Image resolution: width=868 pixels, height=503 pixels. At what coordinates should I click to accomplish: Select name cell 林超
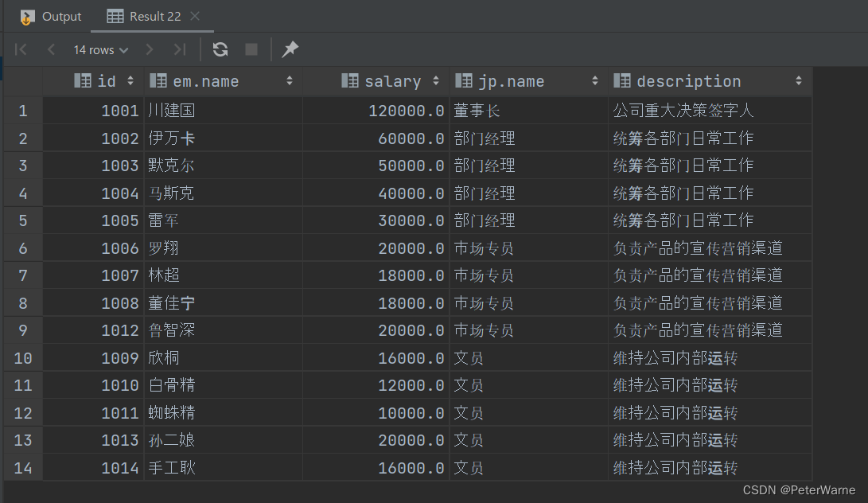tap(223, 275)
